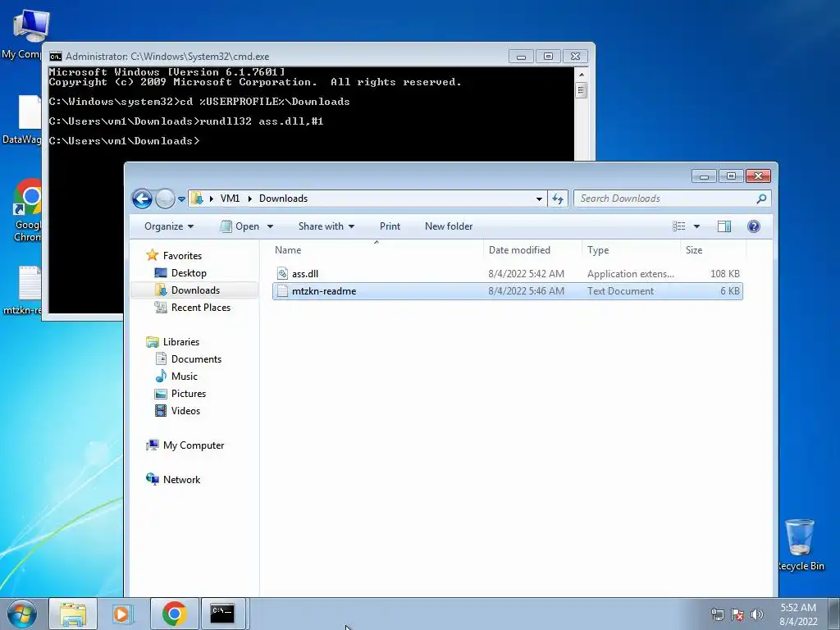Click scroll-up arrow in the cmd window

[582, 74]
